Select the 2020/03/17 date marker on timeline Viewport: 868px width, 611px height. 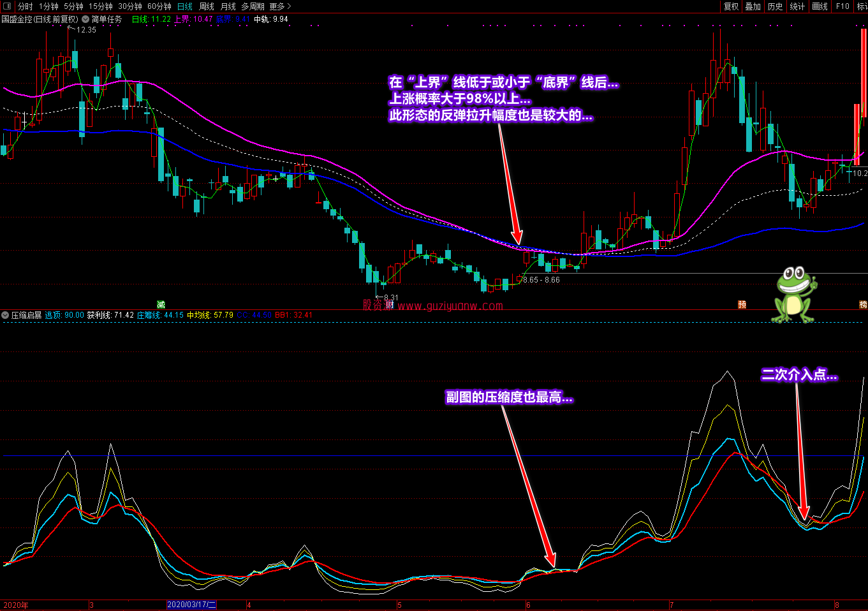pos(192,605)
